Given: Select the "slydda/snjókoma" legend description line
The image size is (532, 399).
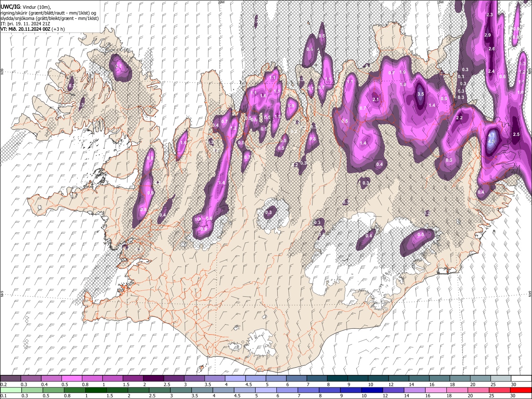Looking at the screenshot, I should pos(49,19).
